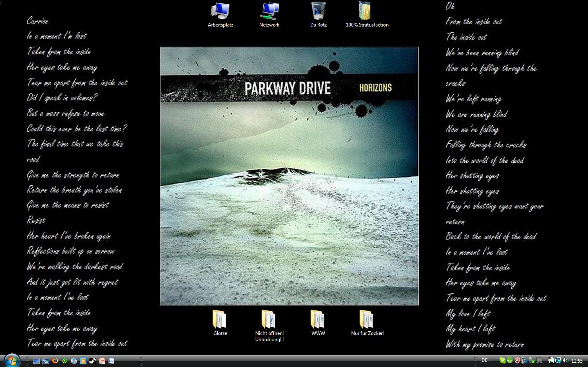Click the safely remove hardware tray icon
The image size is (588, 368).
click(525, 360)
